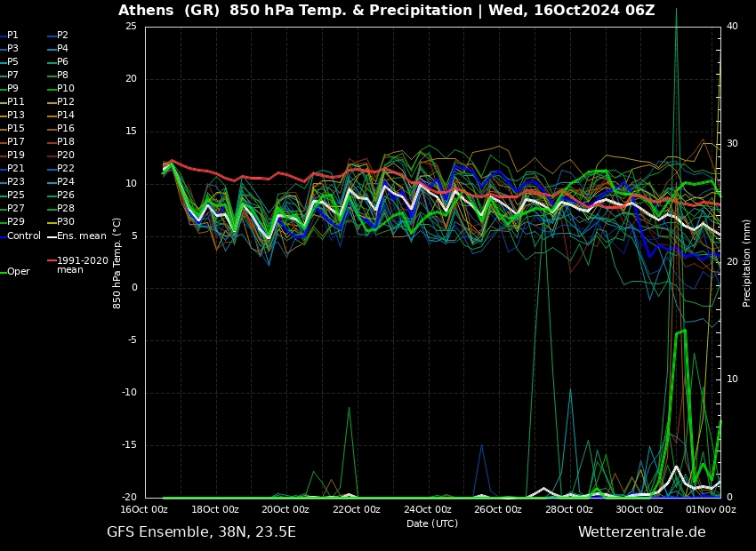Click the 16Oct 00z date tick label
Image resolution: width=756 pixels, height=551 pixels.
click(144, 509)
